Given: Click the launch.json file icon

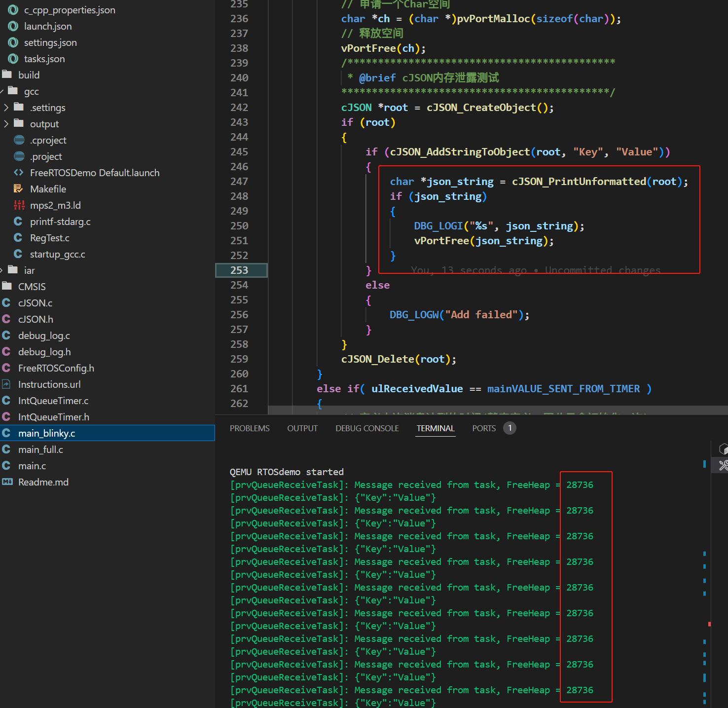Looking at the screenshot, I should (13, 26).
